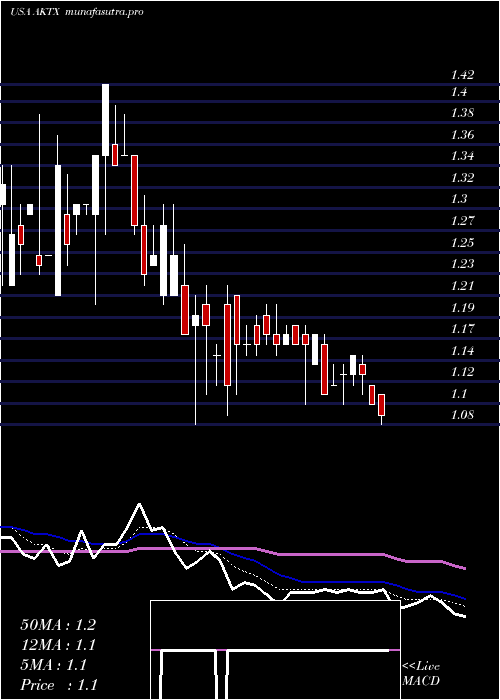Click the 5MA : 1.1 readout
The height and width of the screenshot is (700, 500).
coord(53,665)
